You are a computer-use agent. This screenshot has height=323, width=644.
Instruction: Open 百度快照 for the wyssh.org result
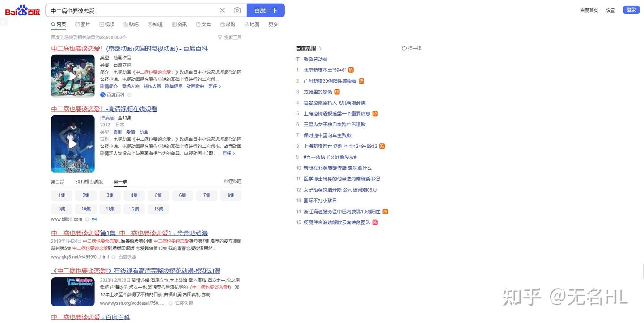click(184, 303)
